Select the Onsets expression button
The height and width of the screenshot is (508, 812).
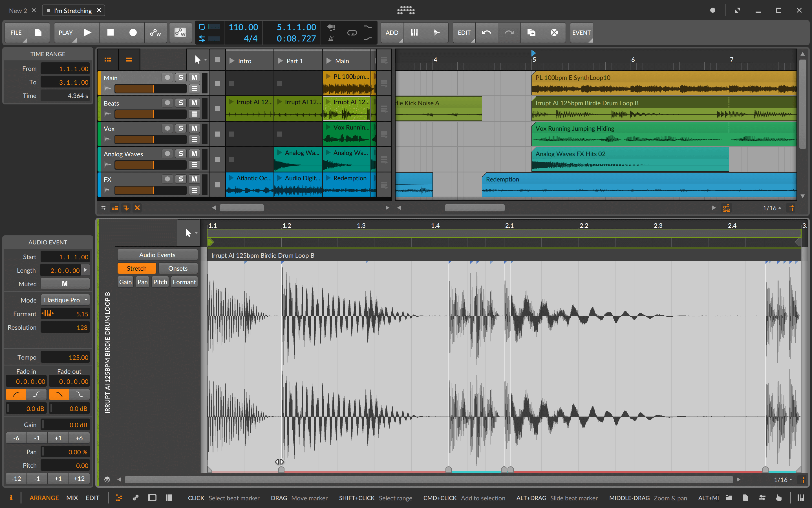pos(178,268)
